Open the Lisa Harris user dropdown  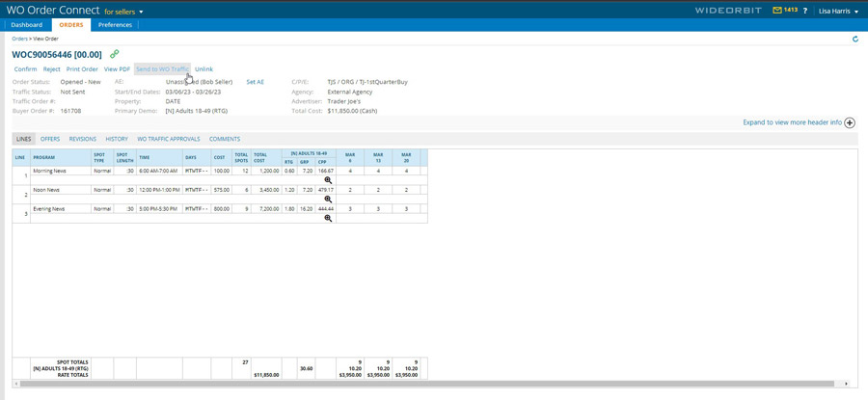(x=838, y=11)
